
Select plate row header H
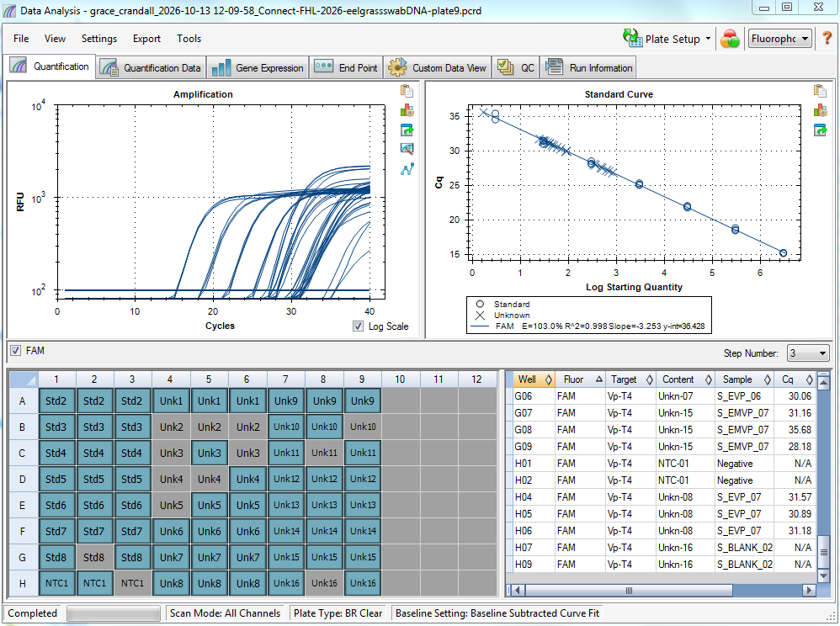pos(23,583)
